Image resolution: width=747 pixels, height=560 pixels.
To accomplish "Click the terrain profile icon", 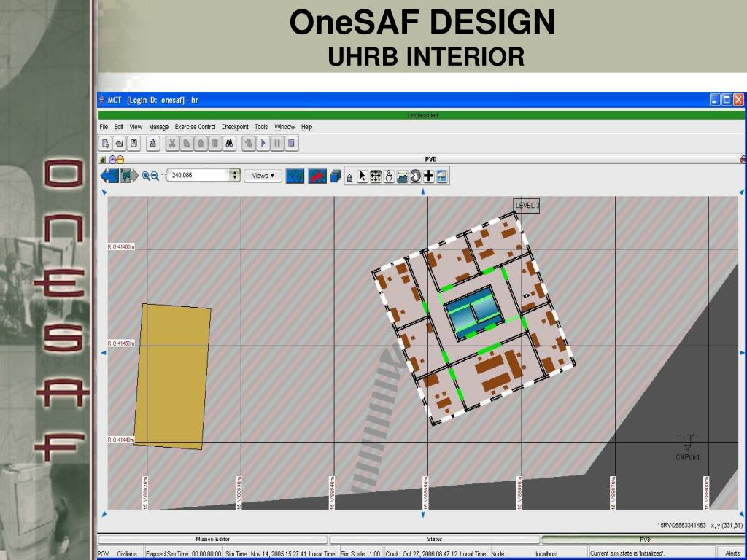I will (x=402, y=176).
